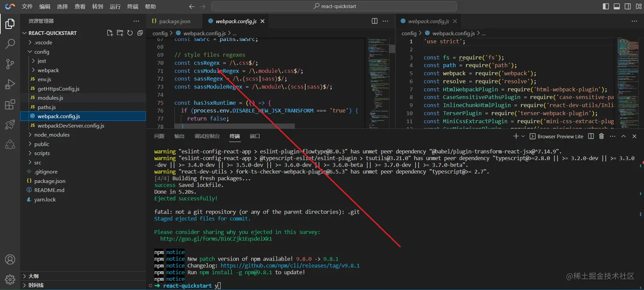The height and width of the screenshot is (290, 644).
Task: Switch to the 调试控制台 panel tab
Action: tap(207, 136)
